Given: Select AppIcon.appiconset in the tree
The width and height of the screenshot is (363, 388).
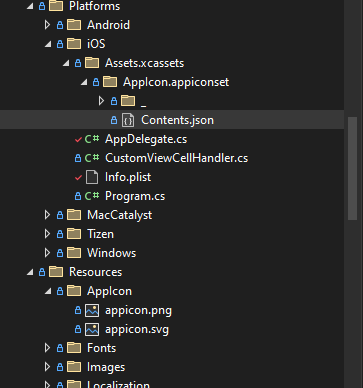Looking at the screenshot, I should tap(176, 82).
